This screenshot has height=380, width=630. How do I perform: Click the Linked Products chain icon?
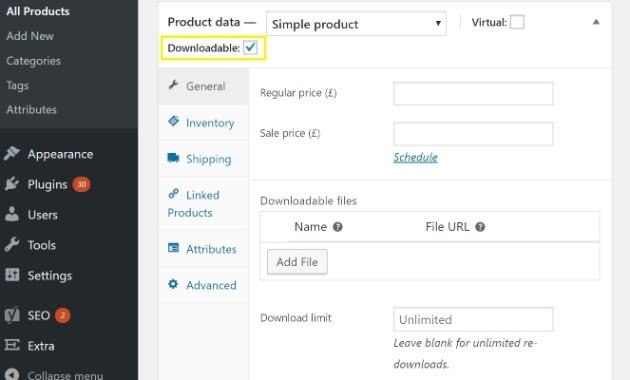173,194
